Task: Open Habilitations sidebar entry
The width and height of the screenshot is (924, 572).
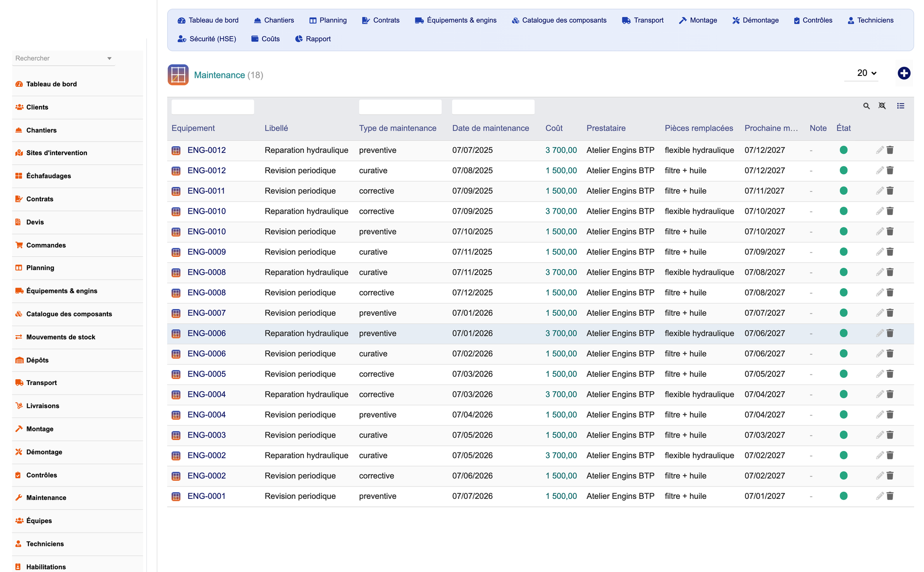Action: [x=77, y=567]
